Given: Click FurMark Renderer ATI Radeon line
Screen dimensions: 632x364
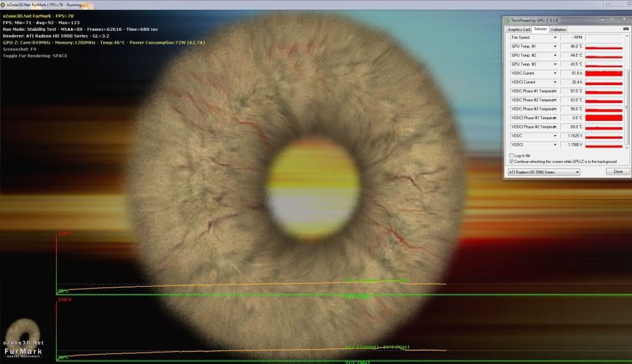Looking at the screenshot, I should tap(56, 36).
